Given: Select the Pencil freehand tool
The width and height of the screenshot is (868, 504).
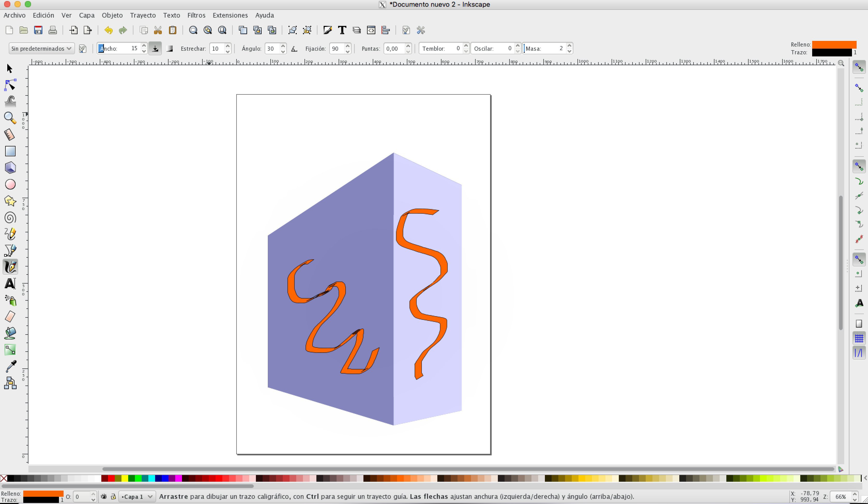Looking at the screenshot, I should pos(10,234).
